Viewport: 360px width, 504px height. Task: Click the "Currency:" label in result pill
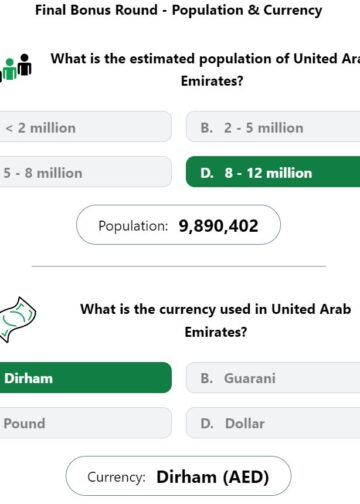point(116,477)
